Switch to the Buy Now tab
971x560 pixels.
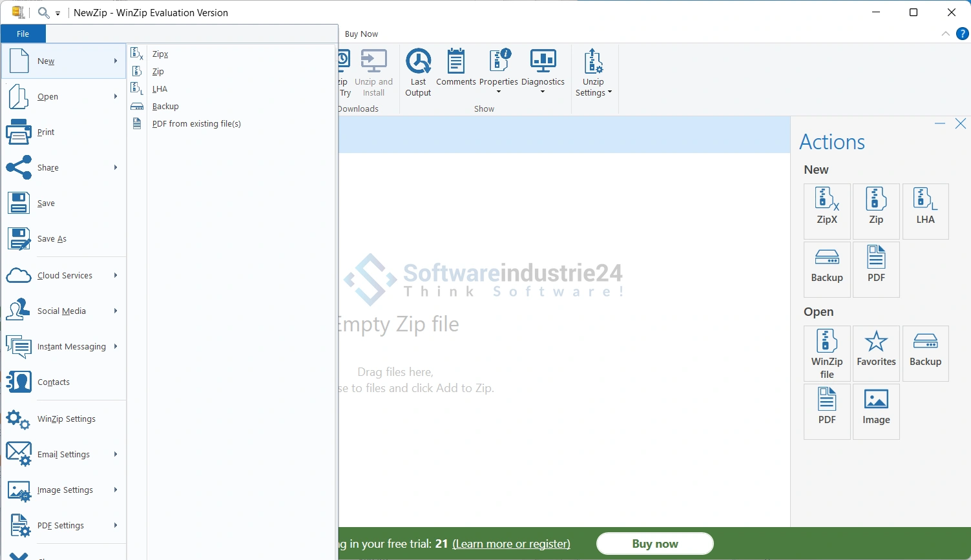pyautogui.click(x=361, y=34)
